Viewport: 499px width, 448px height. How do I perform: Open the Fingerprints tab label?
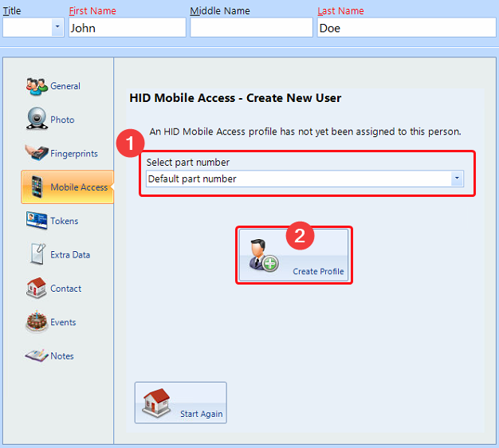[x=74, y=154]
